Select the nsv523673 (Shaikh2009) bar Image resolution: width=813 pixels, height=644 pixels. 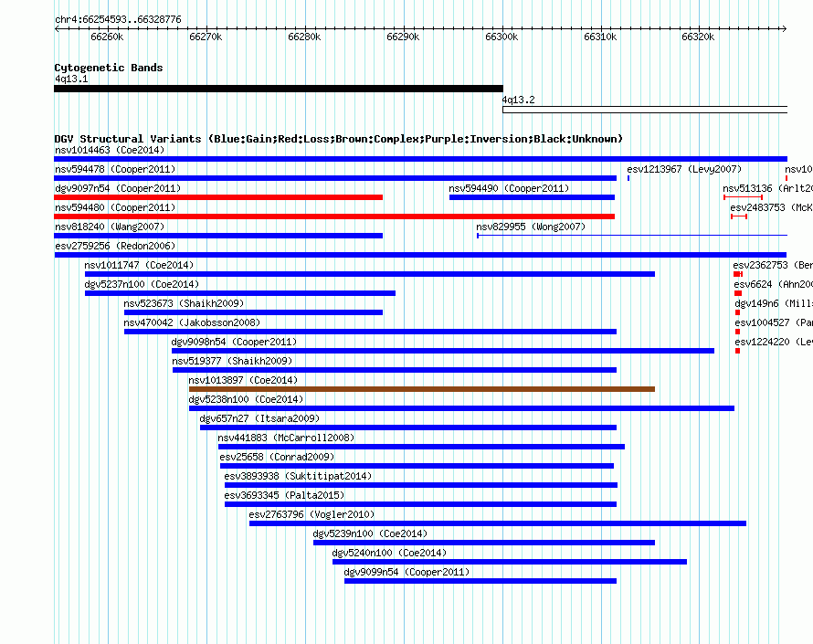(254, 312)
